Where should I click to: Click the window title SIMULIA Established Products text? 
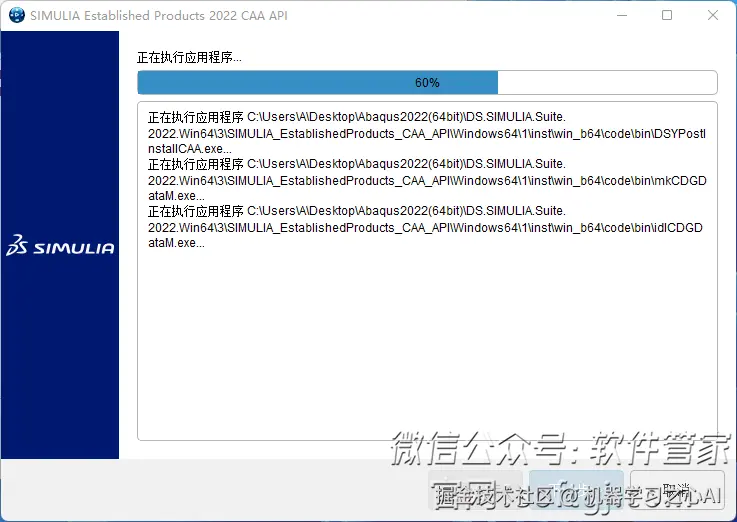coord(159,16)
